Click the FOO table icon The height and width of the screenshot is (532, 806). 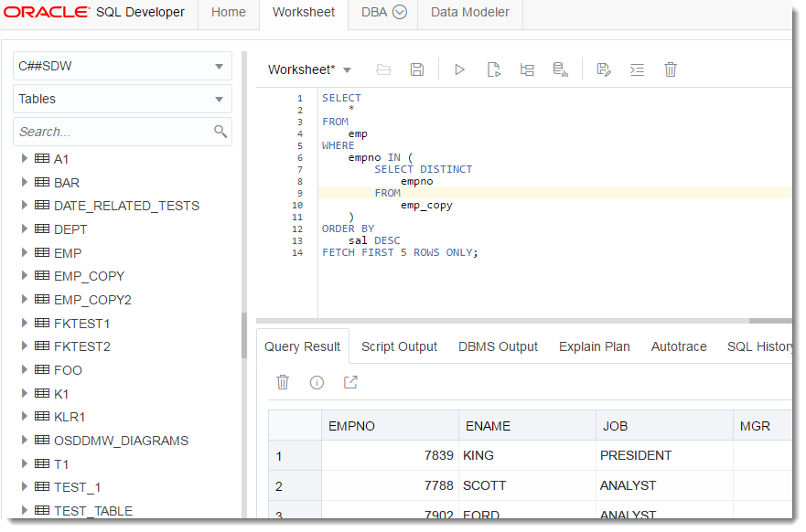pyautogui.click(x=42, y=369)
